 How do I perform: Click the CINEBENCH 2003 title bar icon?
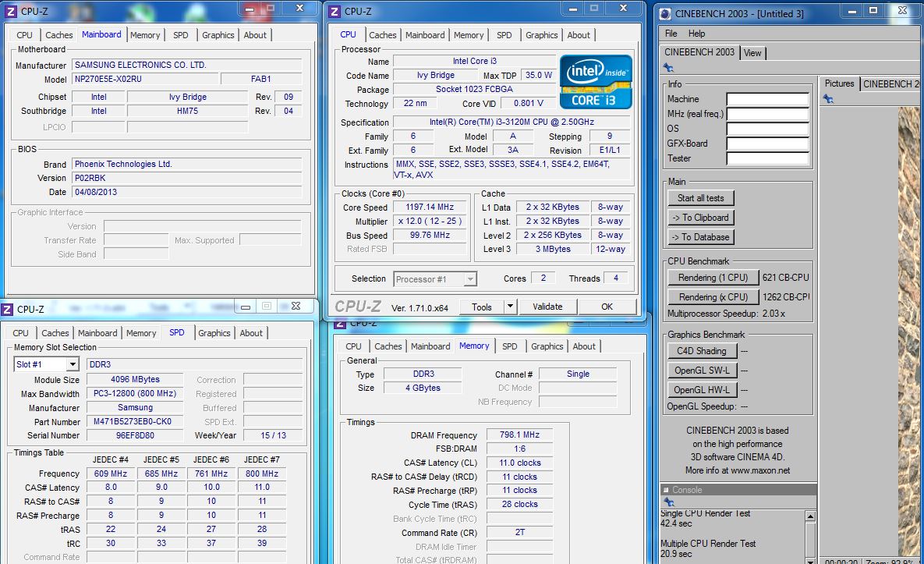[665, 13]
